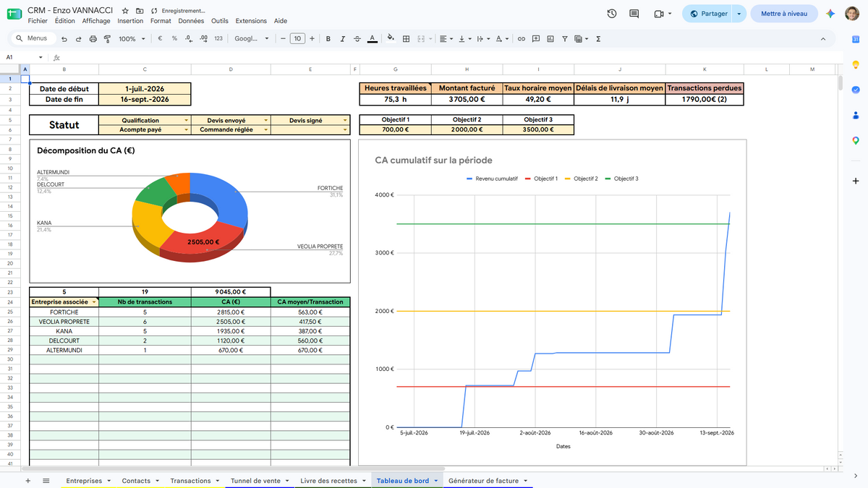This screenshot has height=488, width=868.
Task: Open the all sheets list icon
Action: (46, 480)
